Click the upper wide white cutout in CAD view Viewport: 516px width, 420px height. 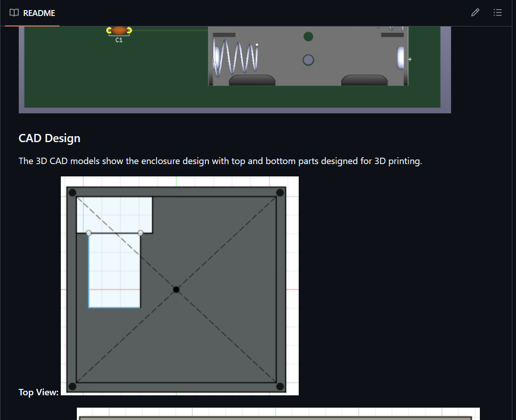(114, 214)
